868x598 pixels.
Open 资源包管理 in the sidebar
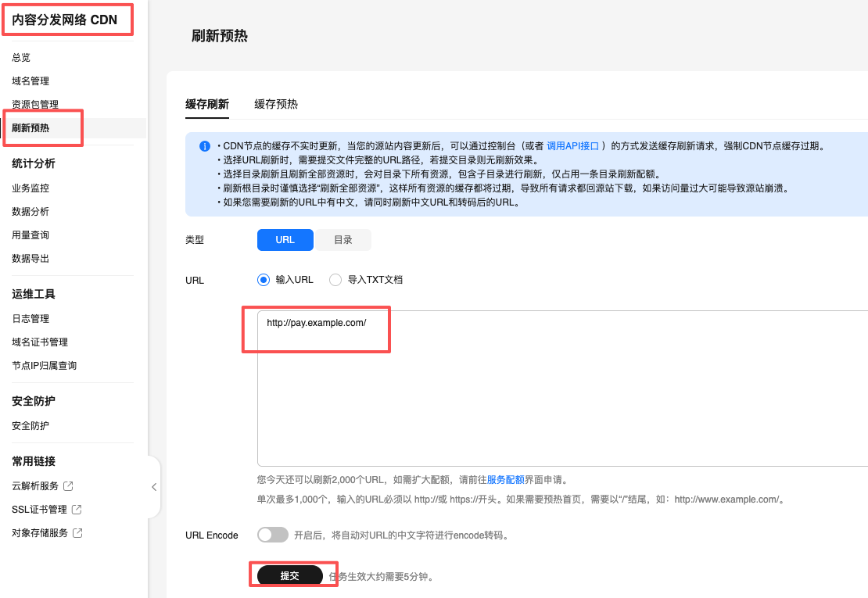(x=35, y=105)
